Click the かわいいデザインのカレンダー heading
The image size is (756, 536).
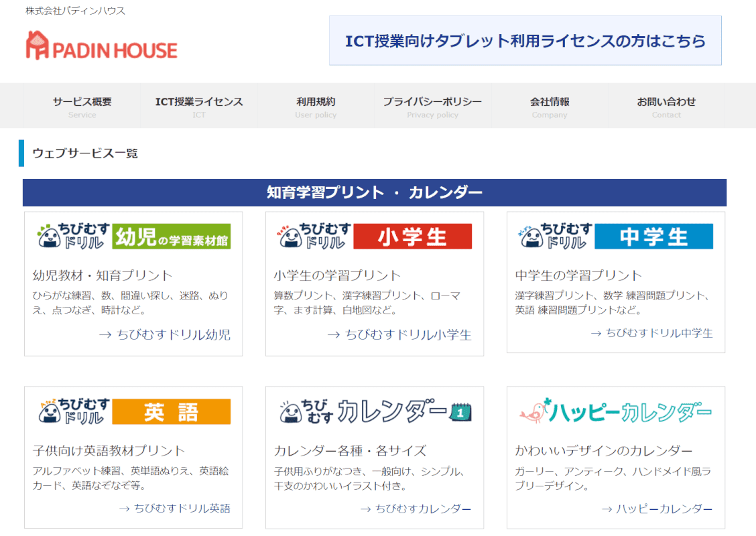coord(604,451)
